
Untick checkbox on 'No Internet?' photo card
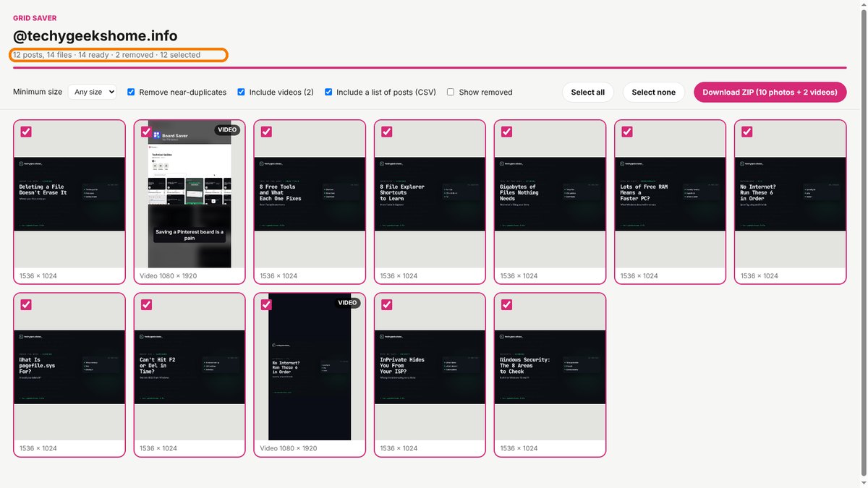coord(746,132)
